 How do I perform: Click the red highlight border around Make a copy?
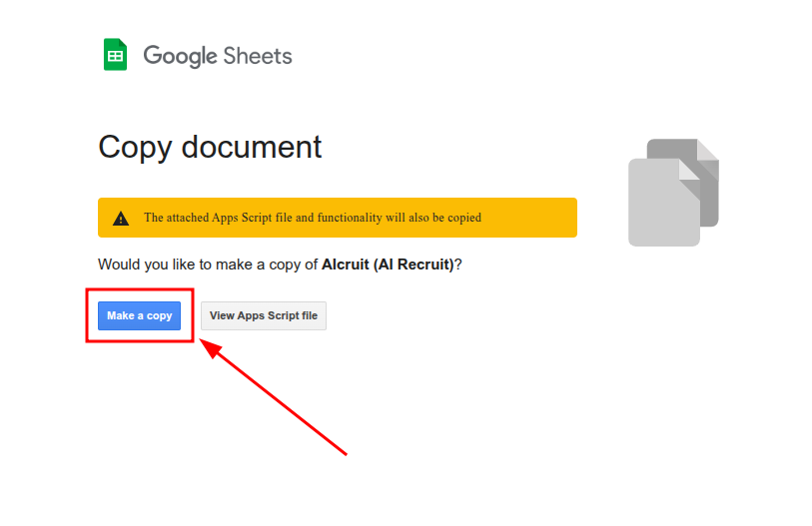88,315
